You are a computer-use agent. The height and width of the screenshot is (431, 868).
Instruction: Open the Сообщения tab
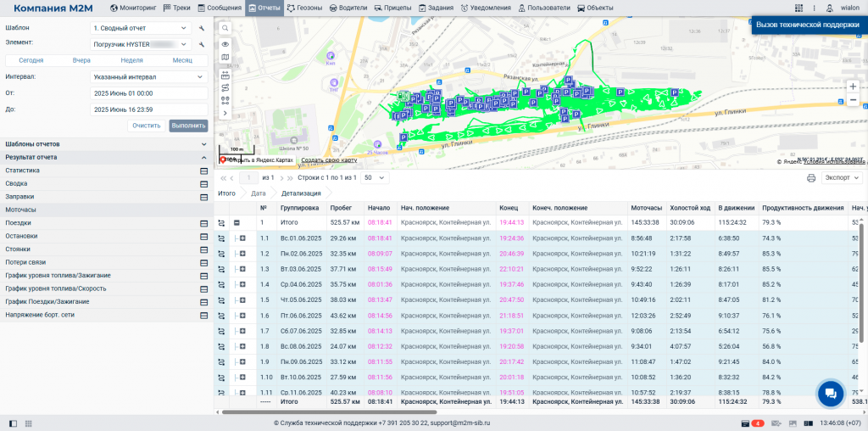(x=221, y=8)
